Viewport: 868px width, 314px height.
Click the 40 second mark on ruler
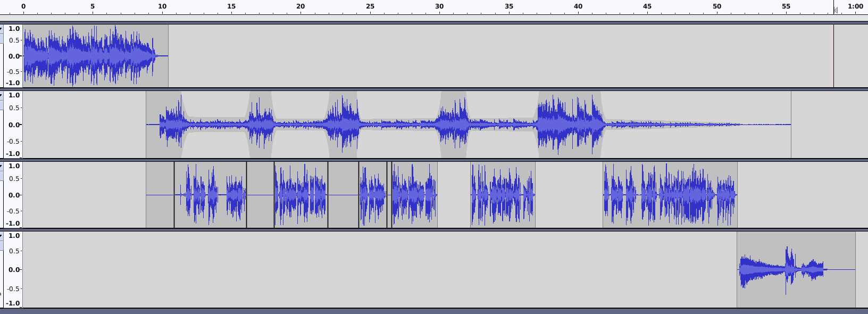tap(578, 6)
